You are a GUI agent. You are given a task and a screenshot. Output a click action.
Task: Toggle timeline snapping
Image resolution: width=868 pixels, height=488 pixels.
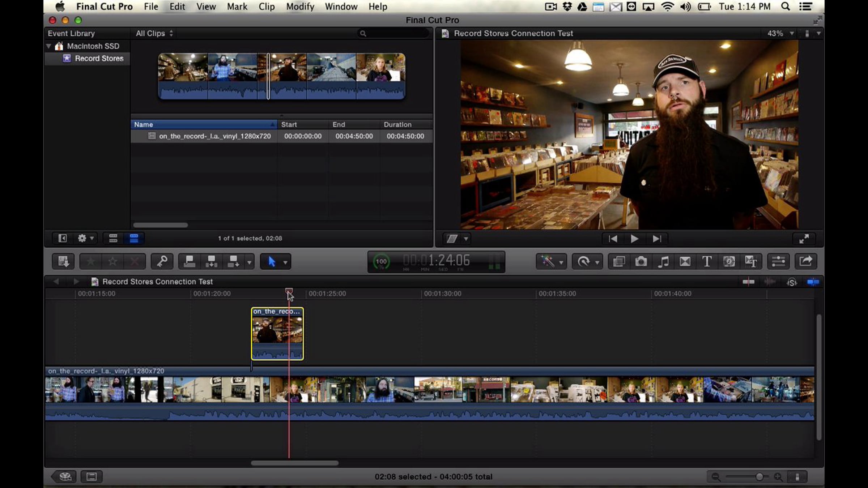click(x=813, y=282)
